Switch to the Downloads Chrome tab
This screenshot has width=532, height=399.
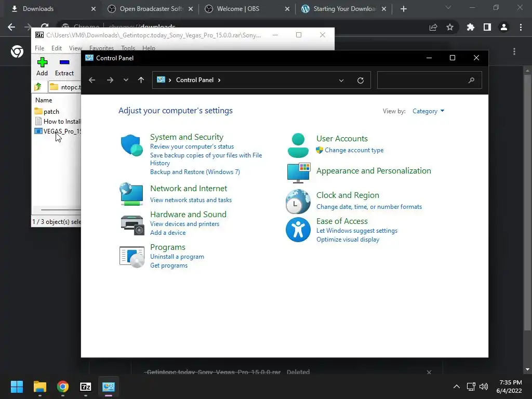(x=51, y=9)
